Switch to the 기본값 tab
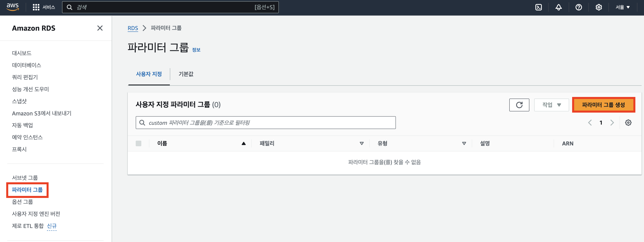644x242 pixels. 186,74
